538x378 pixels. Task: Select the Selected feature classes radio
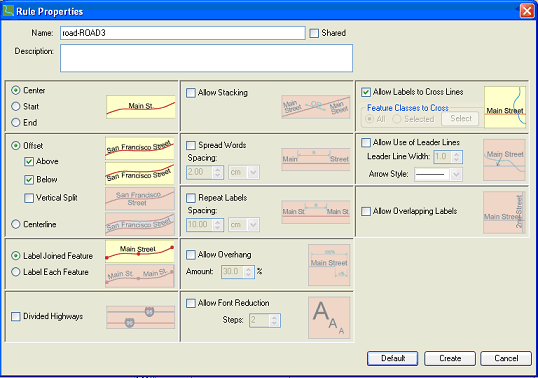[397, 119]
